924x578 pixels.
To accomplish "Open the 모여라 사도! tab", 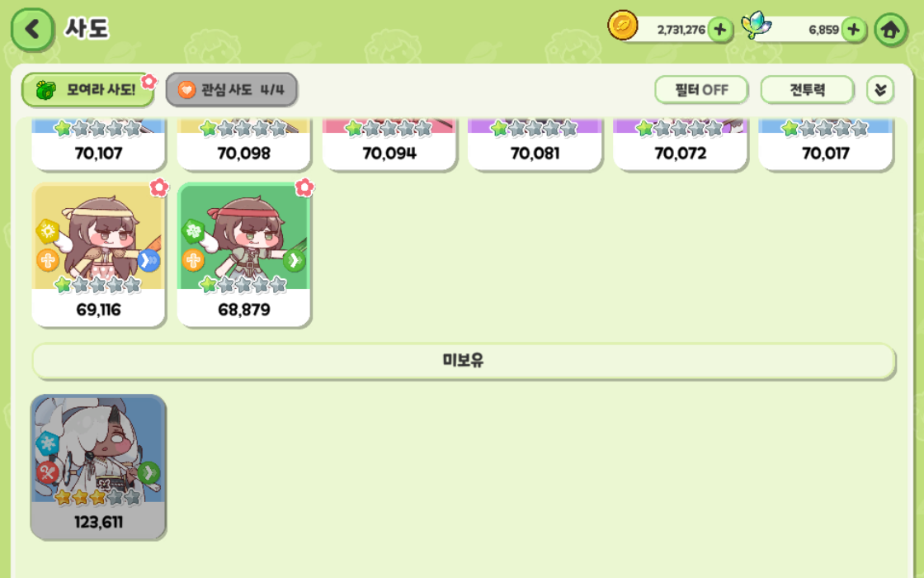I will [x=88, y=90].
